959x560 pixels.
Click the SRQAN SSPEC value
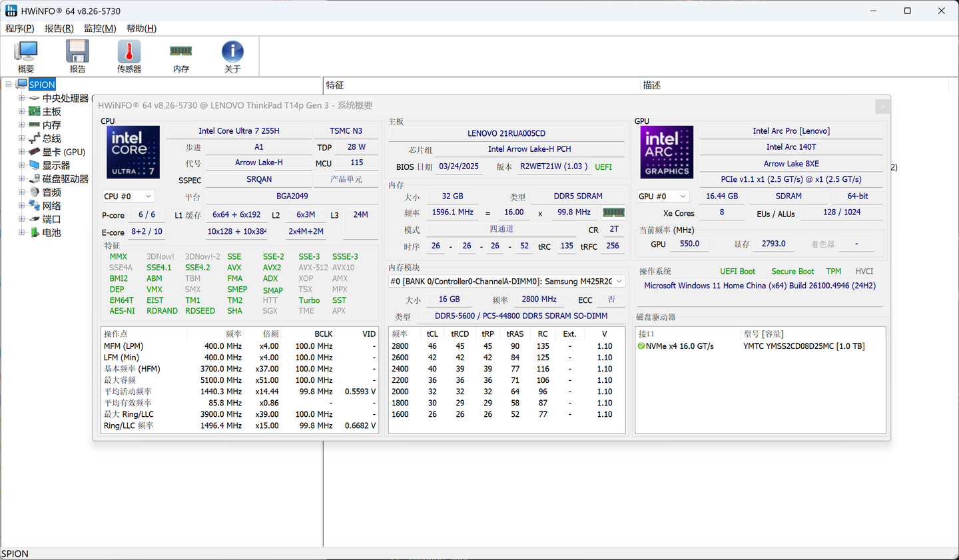259,179
